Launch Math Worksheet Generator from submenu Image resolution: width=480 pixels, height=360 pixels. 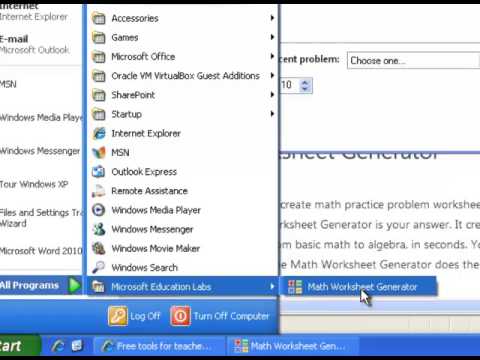click(359, 287)
